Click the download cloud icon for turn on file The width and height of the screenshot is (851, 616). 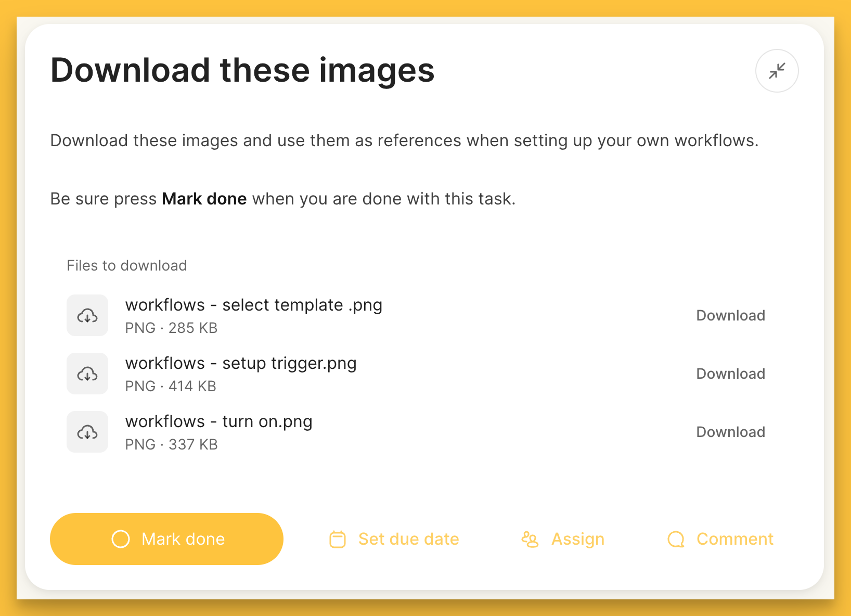click(87, 432)
